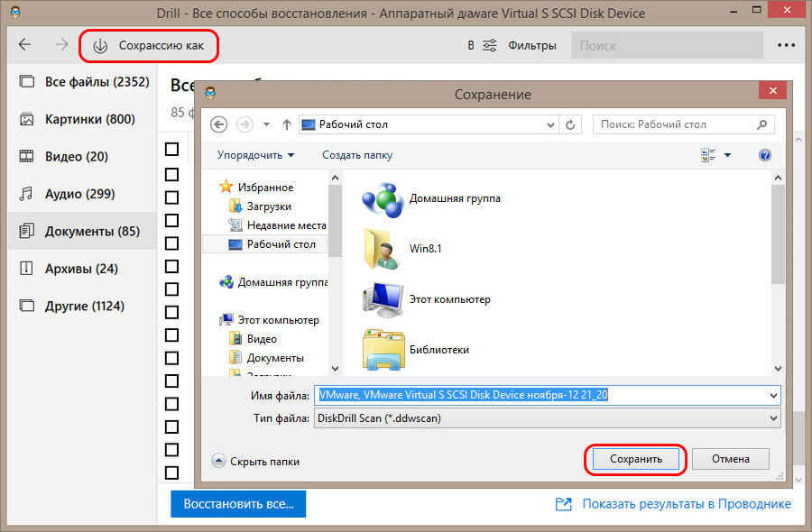812x532 pixels.
Task: Click scroll up arrow of navigation tree
Action: tap(335, 178)
